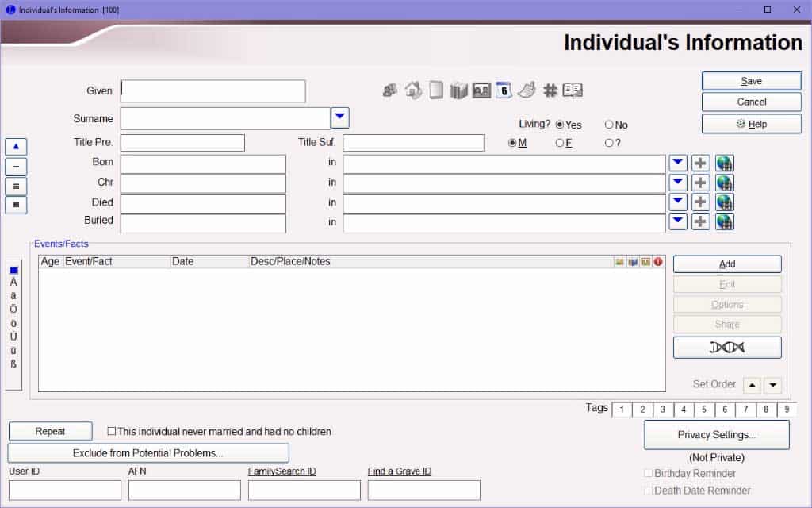Click the plus icon on the Died row
812x508 pixels.
tap(700, 202)
